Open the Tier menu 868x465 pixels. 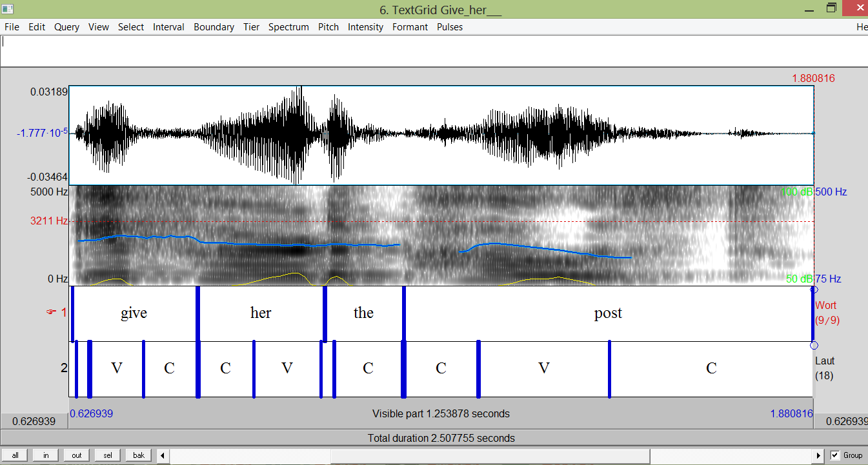pyautogui.click(x=251, y=27)
